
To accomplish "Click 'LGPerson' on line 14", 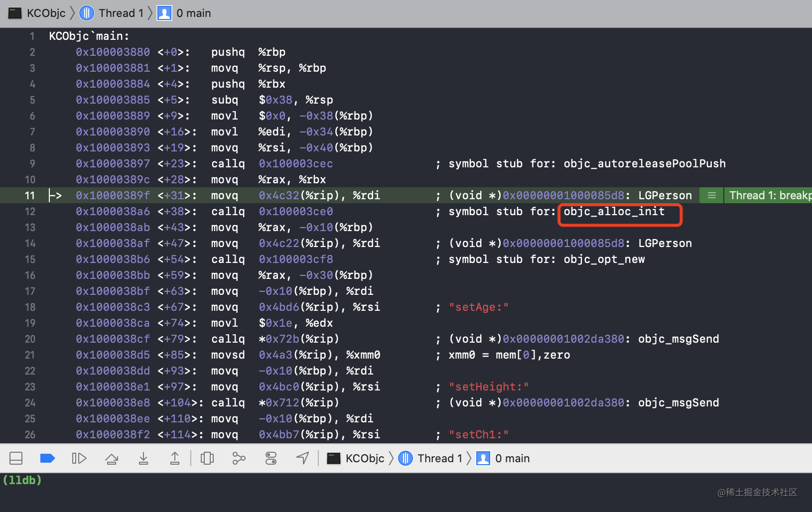I will (x=665, y=243).
